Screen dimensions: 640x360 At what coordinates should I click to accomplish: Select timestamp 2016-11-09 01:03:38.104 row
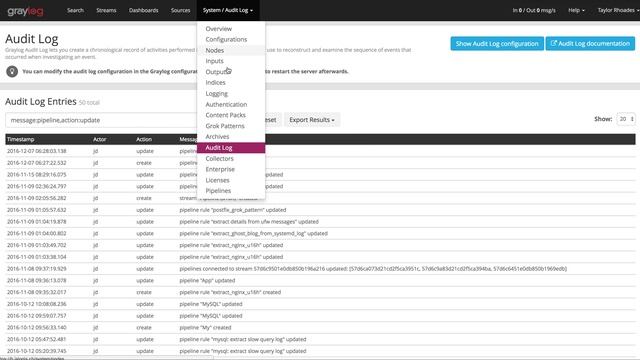[36, 257]
